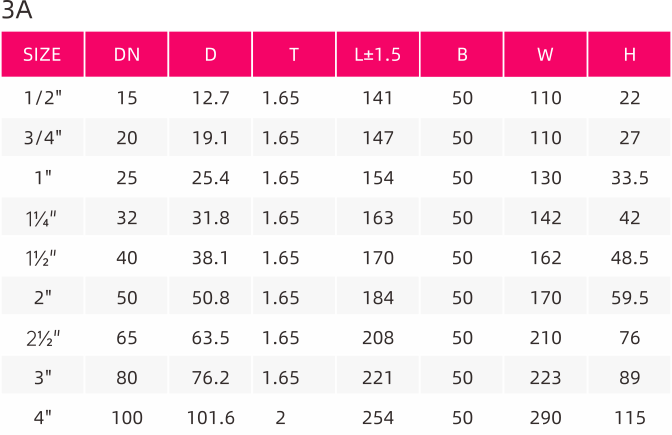Click the DN 100 cell
The height and width of the screenshot is (435, 672).
coord(127,418)
